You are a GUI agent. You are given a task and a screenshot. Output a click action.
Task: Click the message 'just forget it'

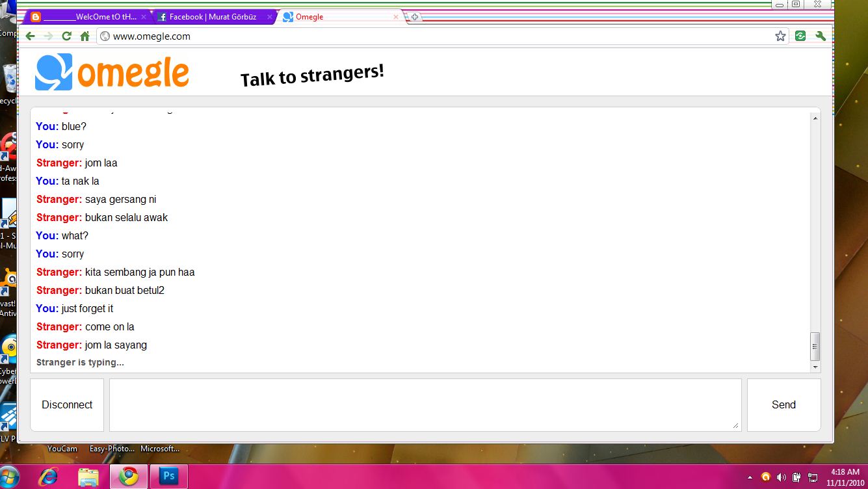pos(87,308)
